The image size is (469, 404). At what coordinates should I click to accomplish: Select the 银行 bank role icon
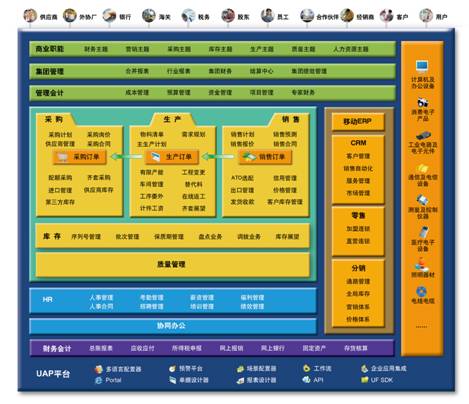(109, 15)
